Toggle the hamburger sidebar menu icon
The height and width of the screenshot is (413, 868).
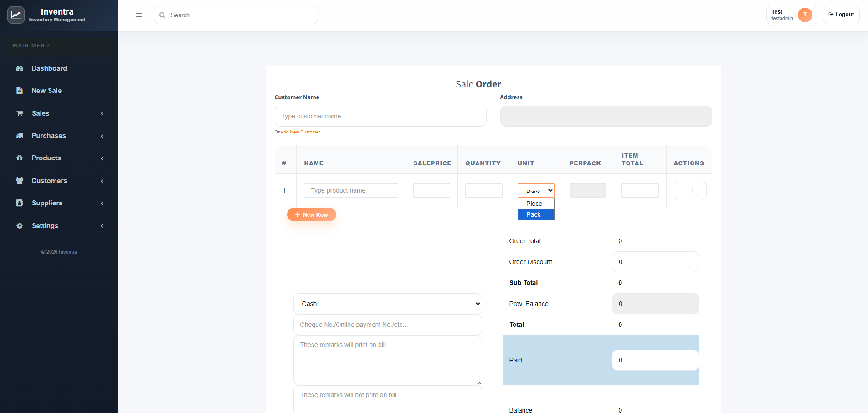click(x=139, y=15)
